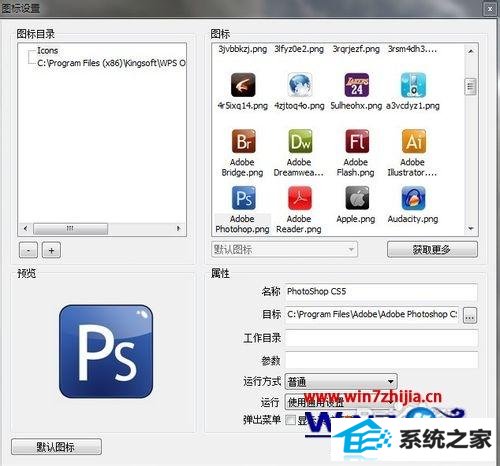
Task: Add icon directory with plus button
Action: point(51,250)
